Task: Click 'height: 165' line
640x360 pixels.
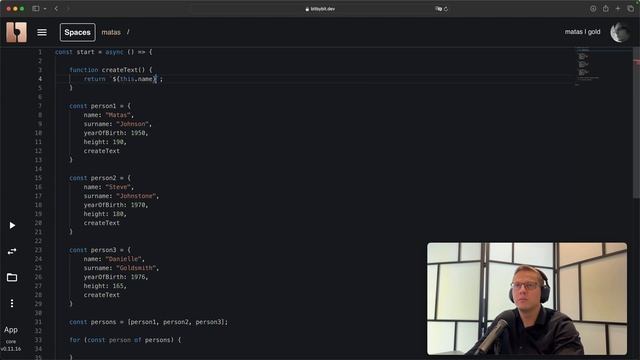Action: point(105,286)
